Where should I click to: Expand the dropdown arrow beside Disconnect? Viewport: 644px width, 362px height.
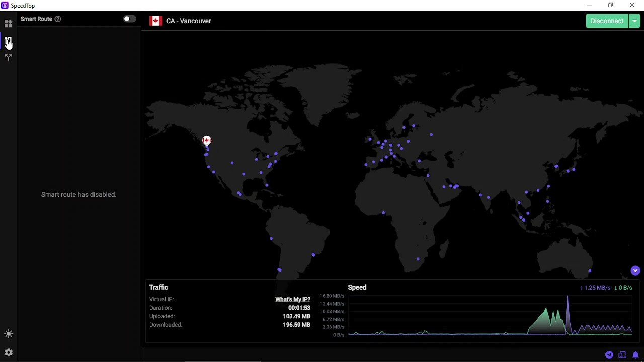point(635,21)
